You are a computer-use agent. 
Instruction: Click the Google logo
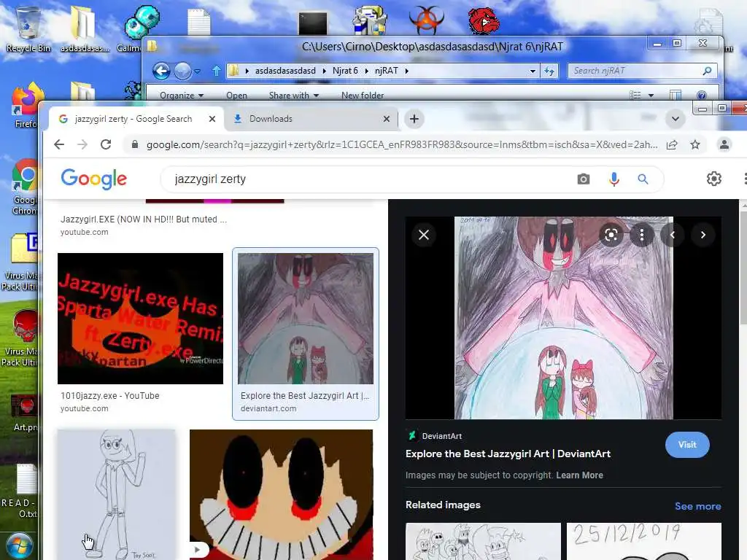tap(94, 179)
